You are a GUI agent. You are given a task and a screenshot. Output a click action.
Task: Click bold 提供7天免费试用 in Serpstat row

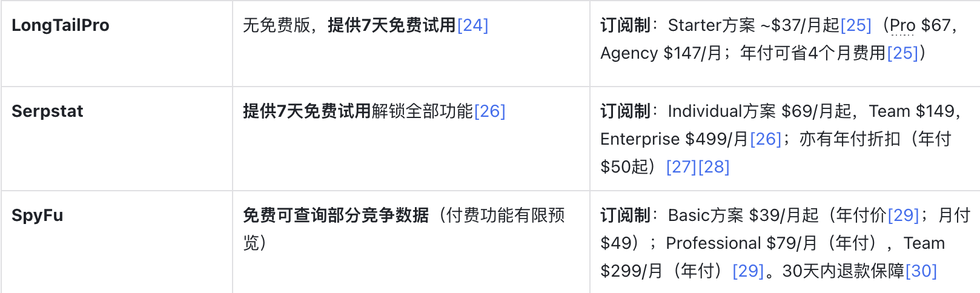pos(306,111)
